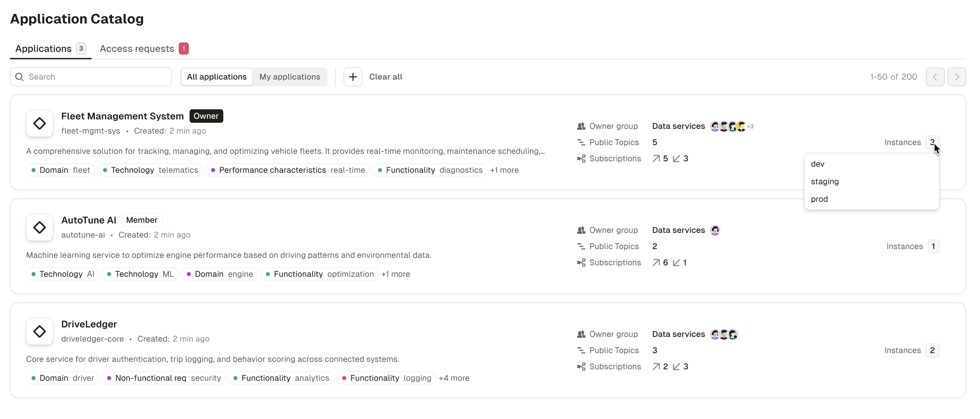Click the Domain driver tag
This screenshot has height=419, width=980.
(62, 378)
